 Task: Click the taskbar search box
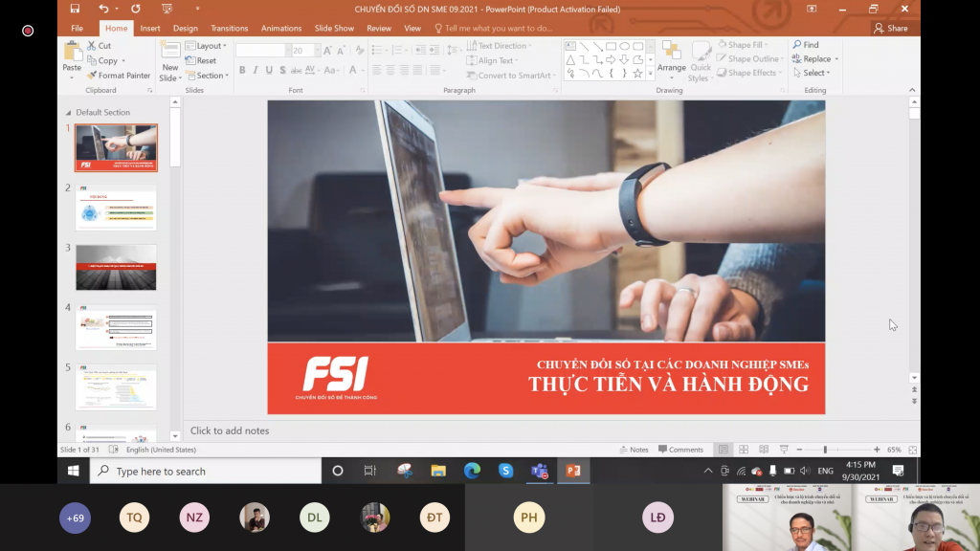(206, 471)
